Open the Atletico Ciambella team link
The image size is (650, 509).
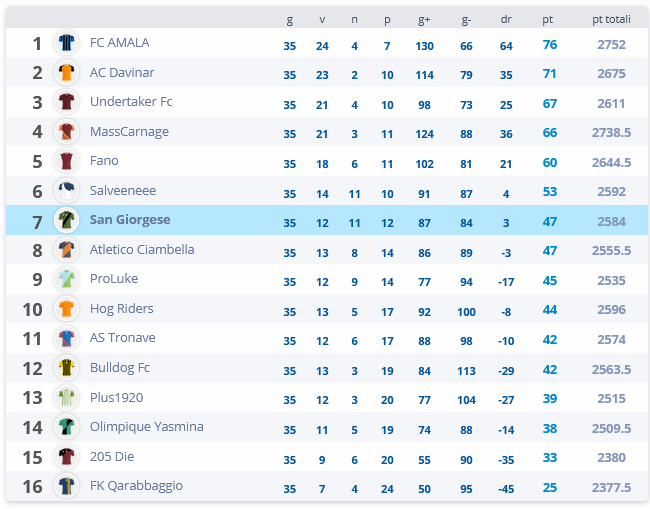click(142, 250)
